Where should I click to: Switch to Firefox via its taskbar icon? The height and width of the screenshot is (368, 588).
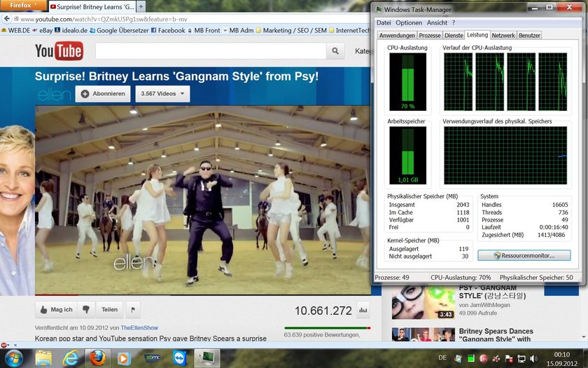click(97, 358)
